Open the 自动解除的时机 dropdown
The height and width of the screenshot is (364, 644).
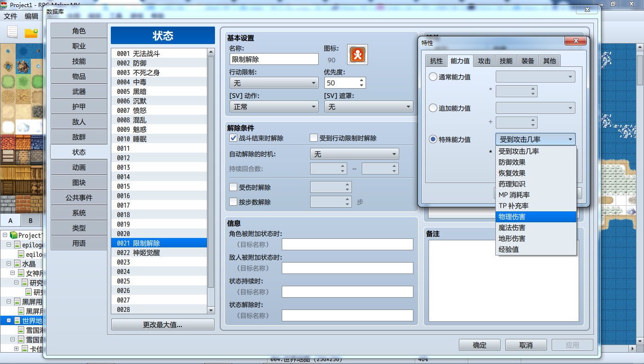point(354,154)
